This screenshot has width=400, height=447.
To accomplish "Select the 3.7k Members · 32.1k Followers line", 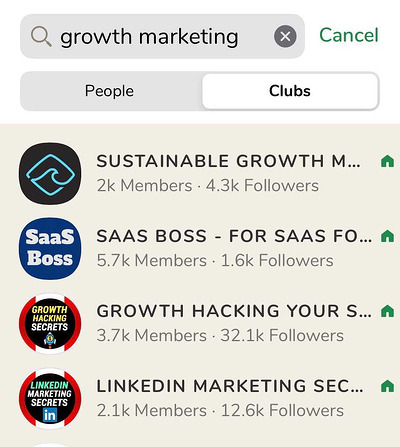I will [220, 335].
